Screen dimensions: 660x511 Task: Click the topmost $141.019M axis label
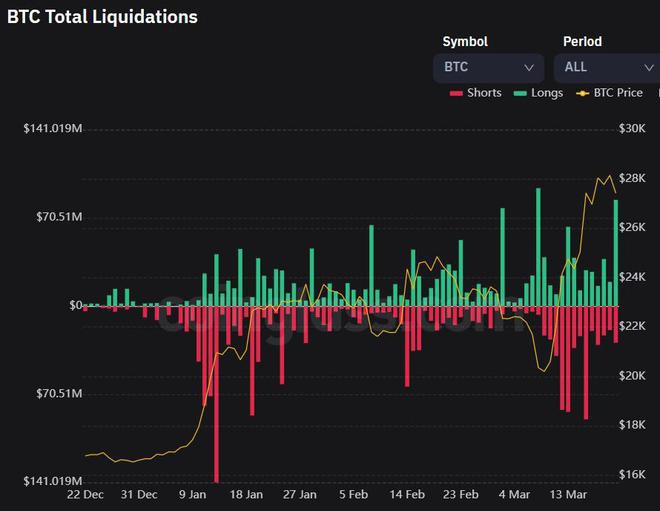tap(52, 129)
